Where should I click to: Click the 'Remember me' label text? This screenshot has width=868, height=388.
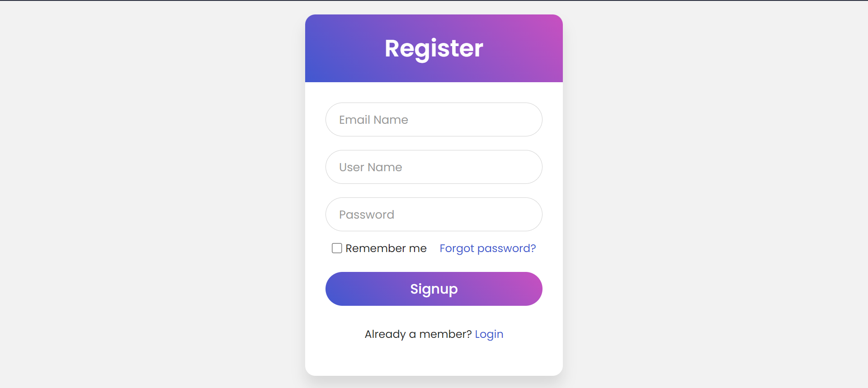coord(386,248)
